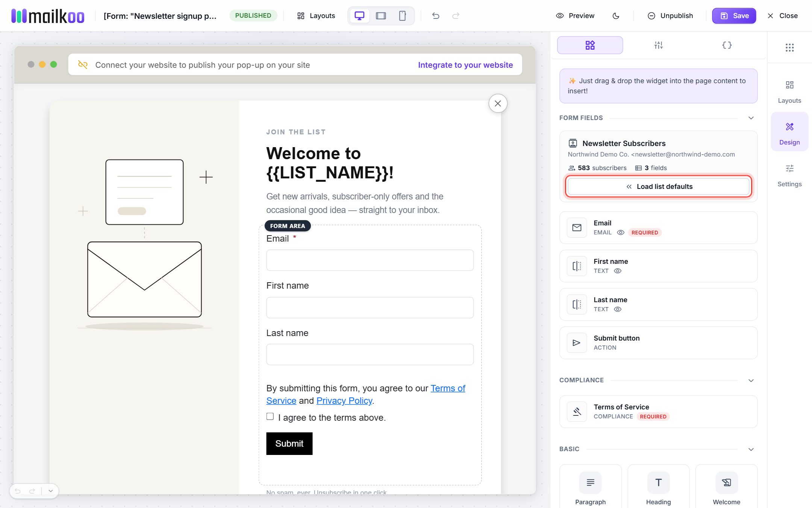The image size is (812, 508).
Task: Toggle visibility eye for Last name field
Action: pos(618,309)
